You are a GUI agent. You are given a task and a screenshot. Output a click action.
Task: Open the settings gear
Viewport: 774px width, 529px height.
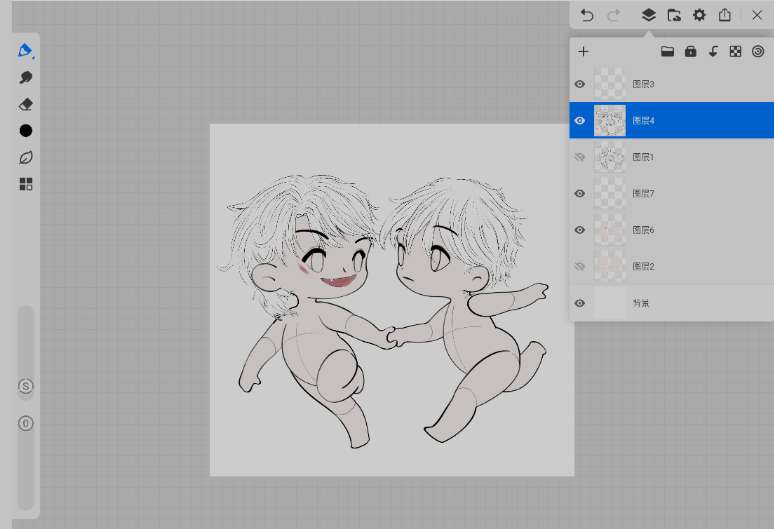(x=699, y=15)
